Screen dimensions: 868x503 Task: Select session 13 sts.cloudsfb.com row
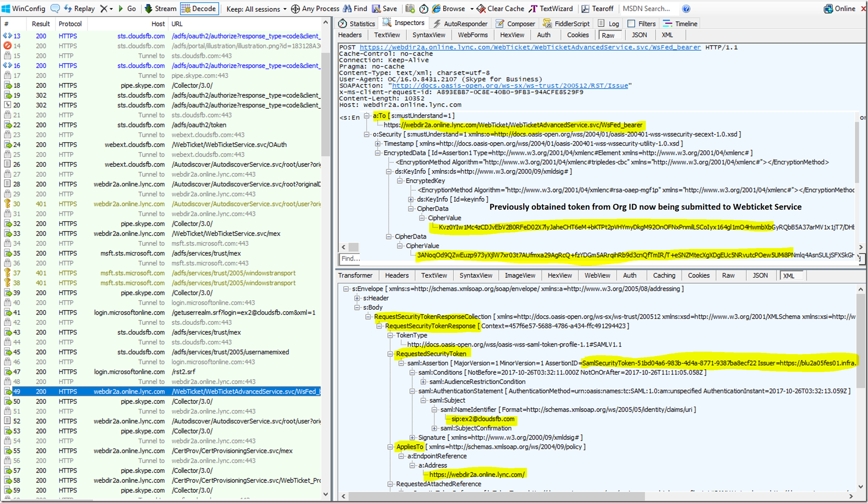click(x=162, y=36)
